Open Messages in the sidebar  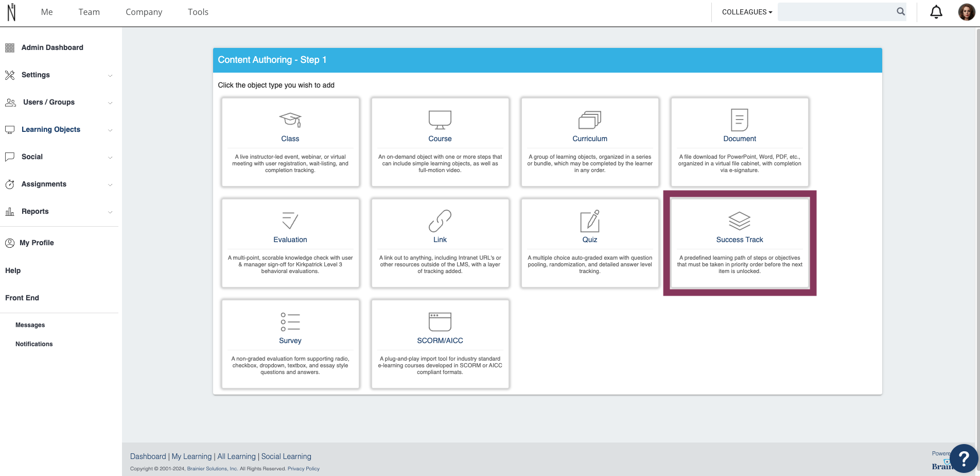point(30,325)
